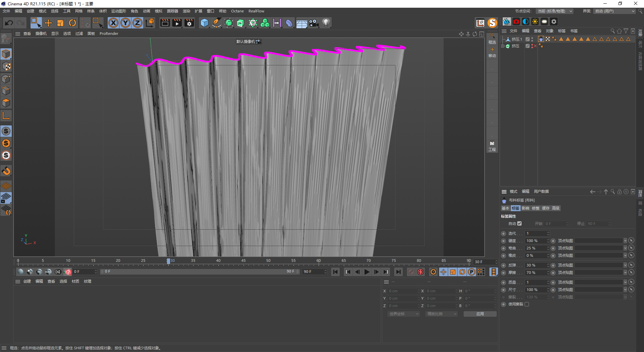
Task: Toggle the Z axis lock
Action: click(x=138, y=23)
